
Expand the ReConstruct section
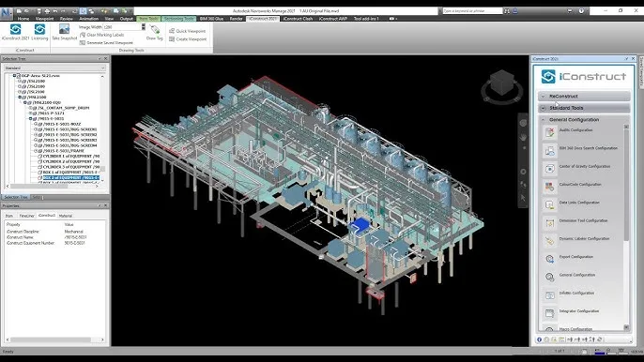point(584,96)
